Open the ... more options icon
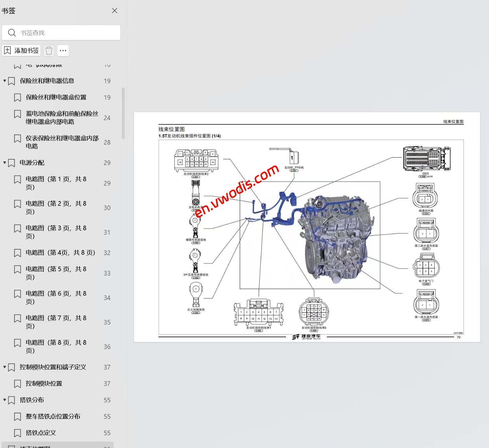 coord(63,50)
